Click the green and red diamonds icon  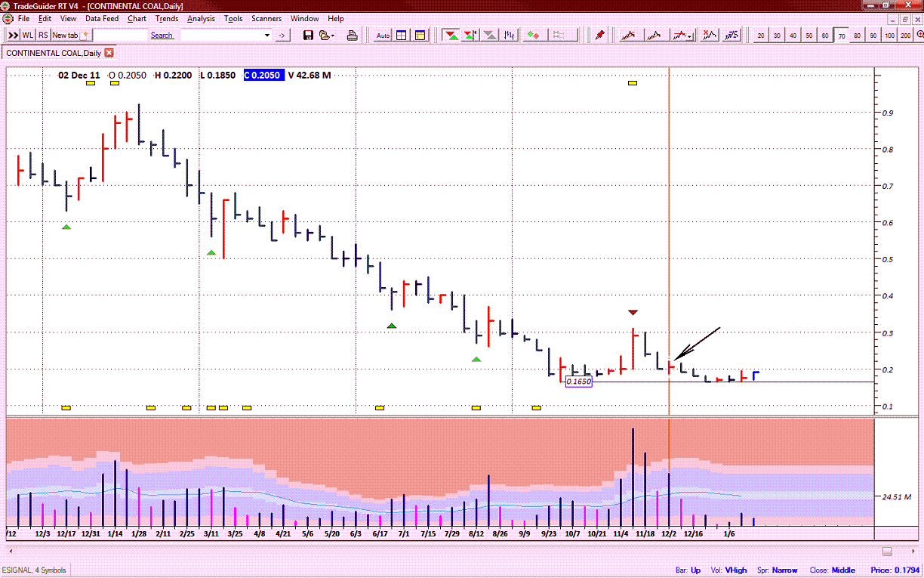[x=534, y=35]
